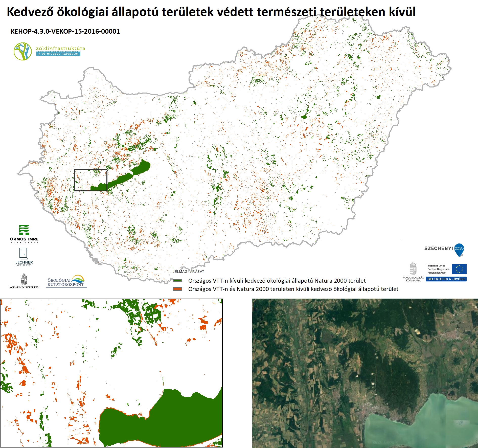Click the 'Befektetés a jövőbe' blue banner

[x=446, y=279]
